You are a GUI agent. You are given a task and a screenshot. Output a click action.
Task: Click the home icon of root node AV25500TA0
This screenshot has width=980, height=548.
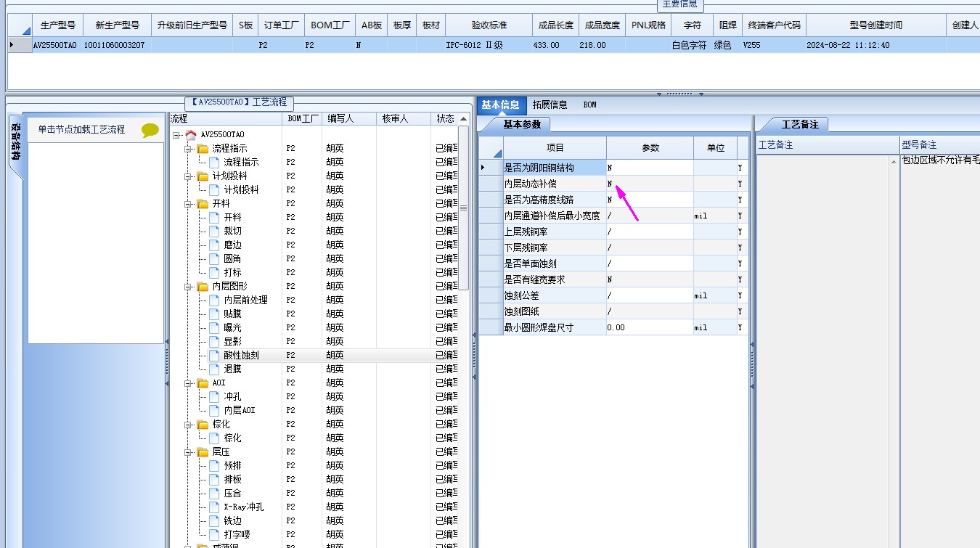pyautogui.click(x=191, y=135)
